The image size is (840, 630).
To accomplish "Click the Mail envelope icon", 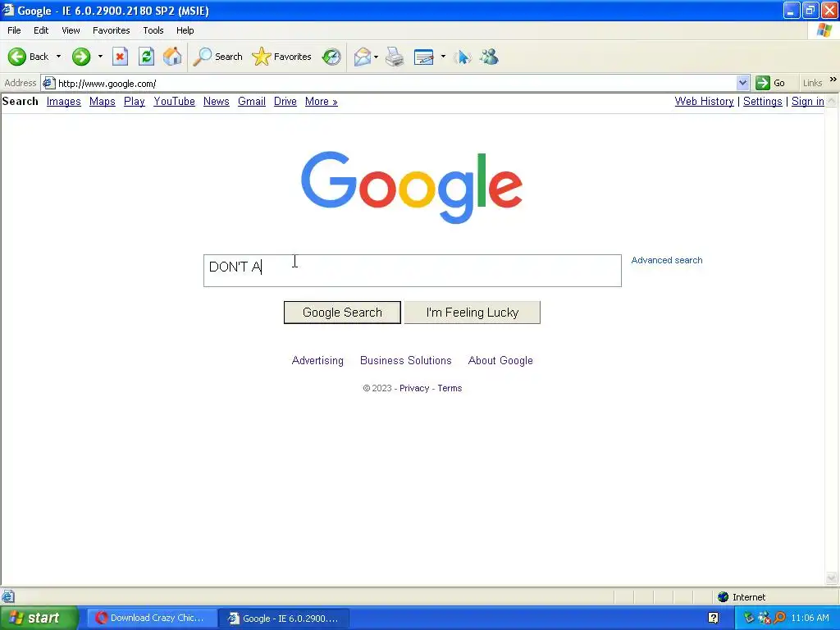I will pyautogui.click(x=363, y=57).
